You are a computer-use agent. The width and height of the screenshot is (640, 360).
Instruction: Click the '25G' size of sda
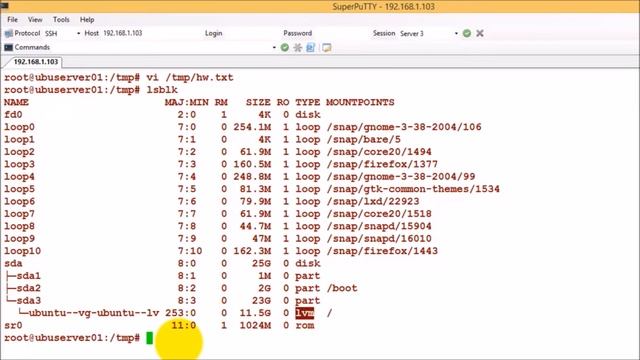point(261,263)
